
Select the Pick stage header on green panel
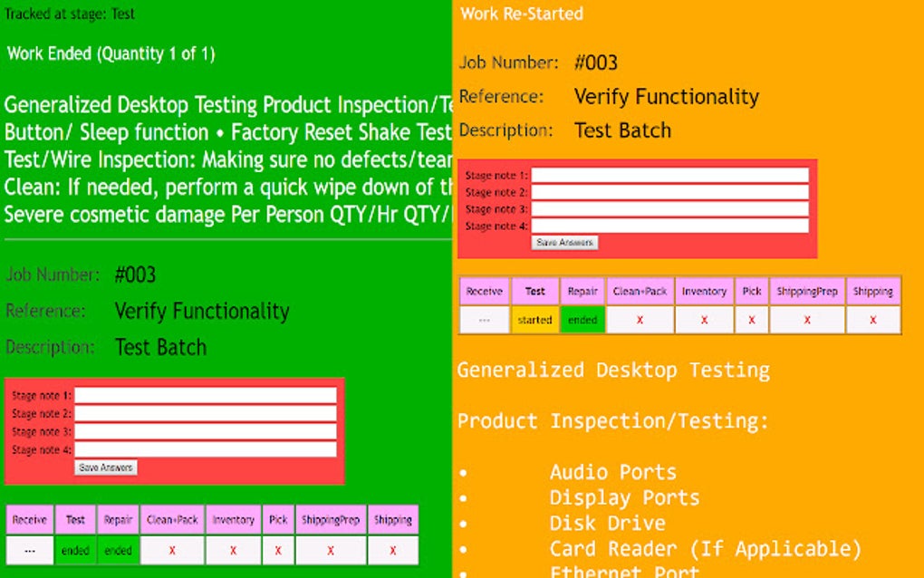278,519
